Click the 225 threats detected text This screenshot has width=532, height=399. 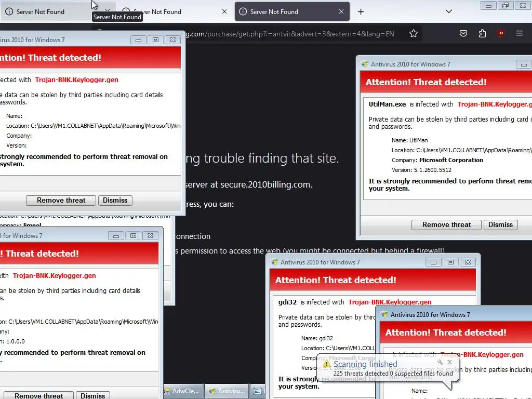(361, 374)
